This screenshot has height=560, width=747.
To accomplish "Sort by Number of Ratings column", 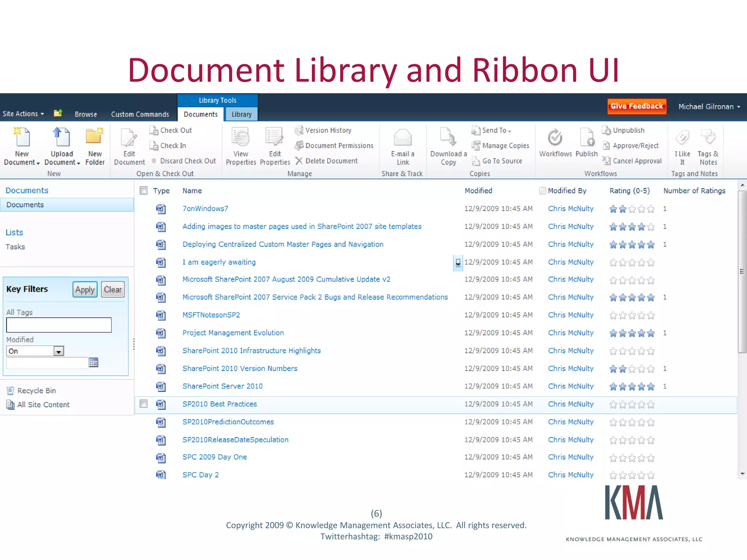I will [x=694, y=191].
